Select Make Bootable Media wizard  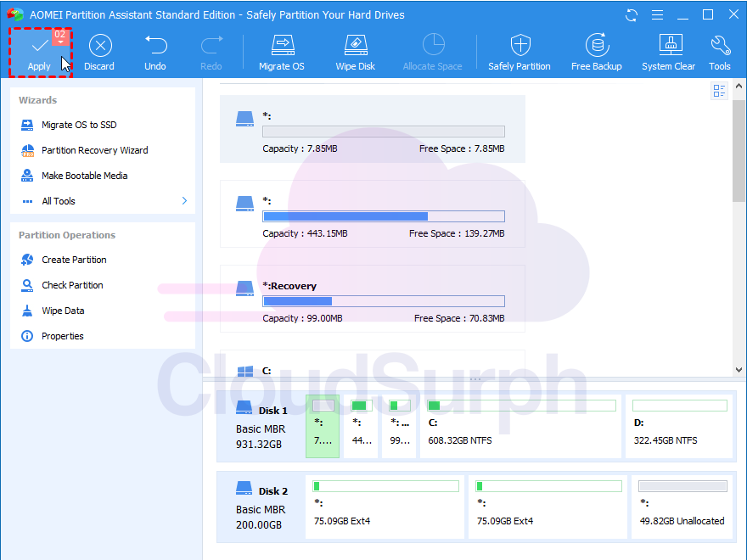point(84,176)
